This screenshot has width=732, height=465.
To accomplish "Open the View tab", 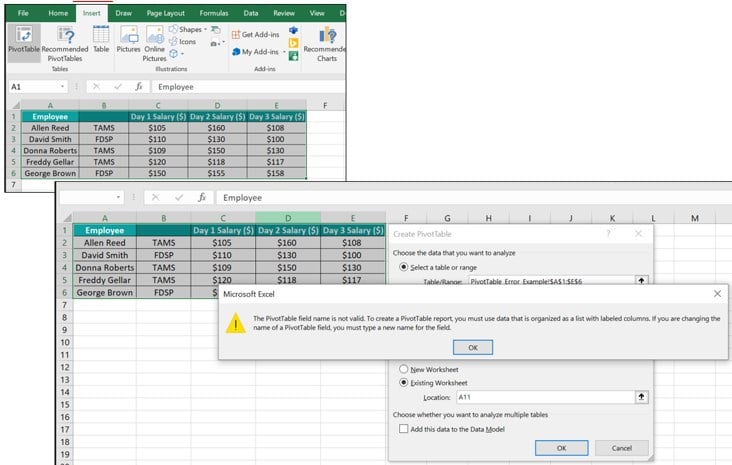I will (317, 13).
